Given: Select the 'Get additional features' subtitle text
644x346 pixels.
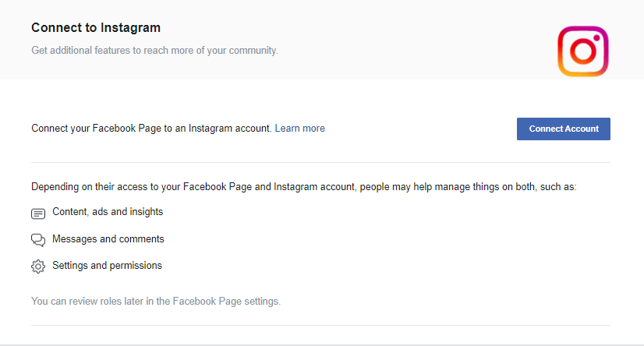Looking at the screenshot, I should coord(154,51).
